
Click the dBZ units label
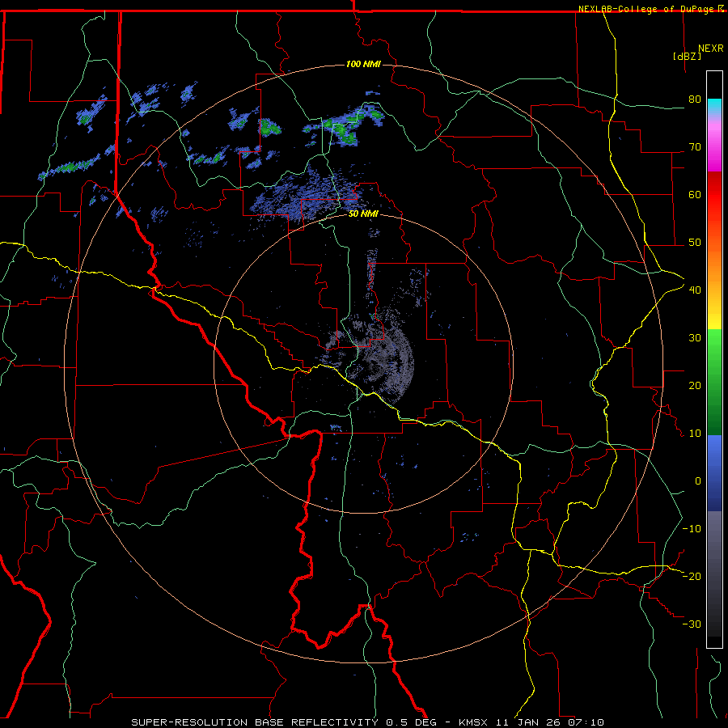click(x=687, y=57)
